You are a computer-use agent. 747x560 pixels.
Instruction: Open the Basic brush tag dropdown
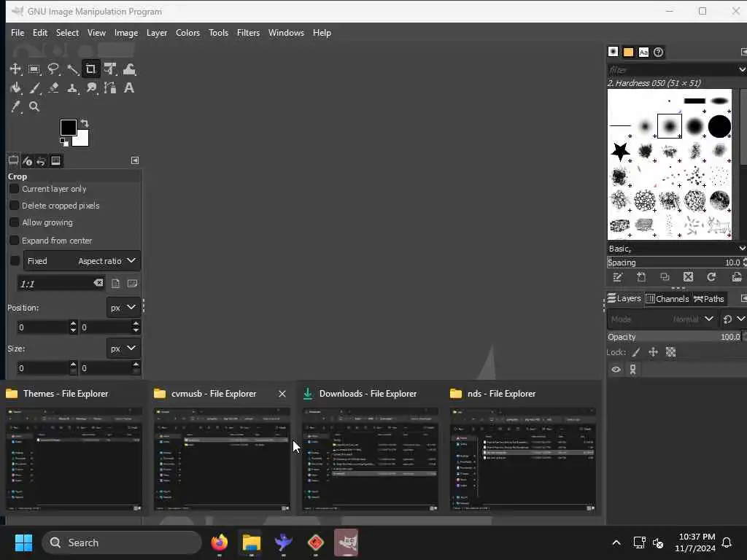coord(741,249)
